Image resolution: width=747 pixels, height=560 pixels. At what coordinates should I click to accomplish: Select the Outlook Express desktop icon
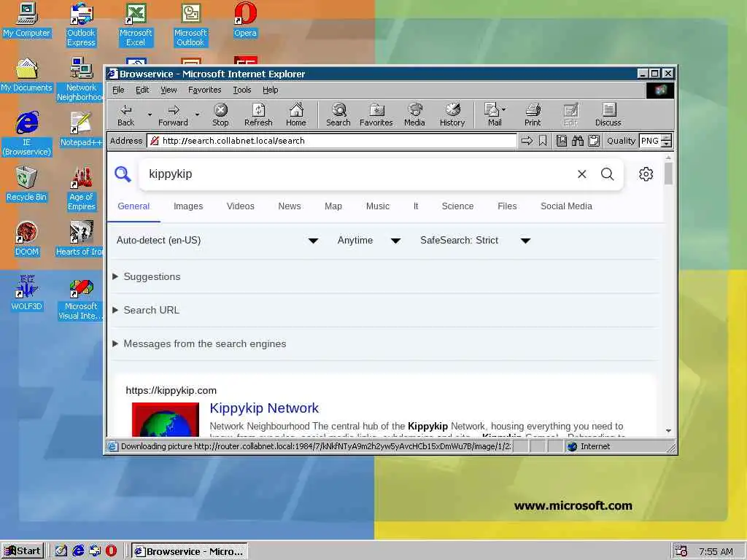pos(81,25)
